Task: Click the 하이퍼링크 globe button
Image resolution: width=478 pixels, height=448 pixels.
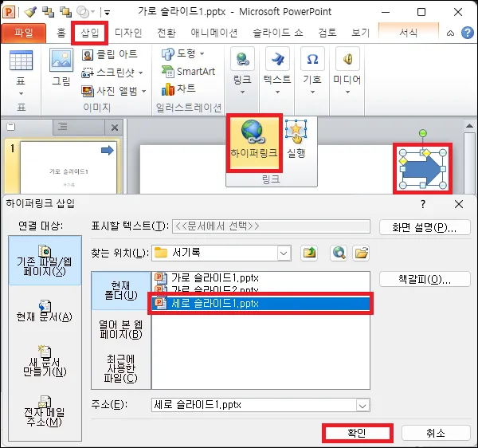Action: [x=254, y=143]
